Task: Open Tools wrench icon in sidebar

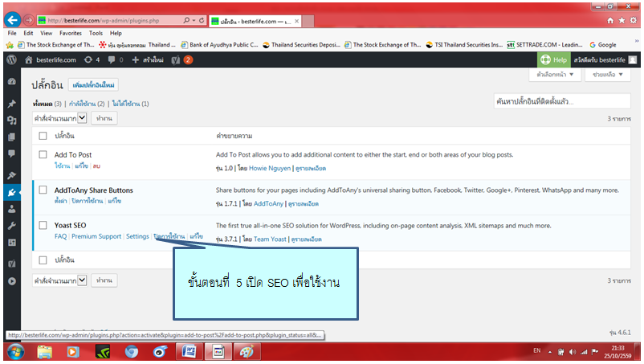Action: point(12,226)
